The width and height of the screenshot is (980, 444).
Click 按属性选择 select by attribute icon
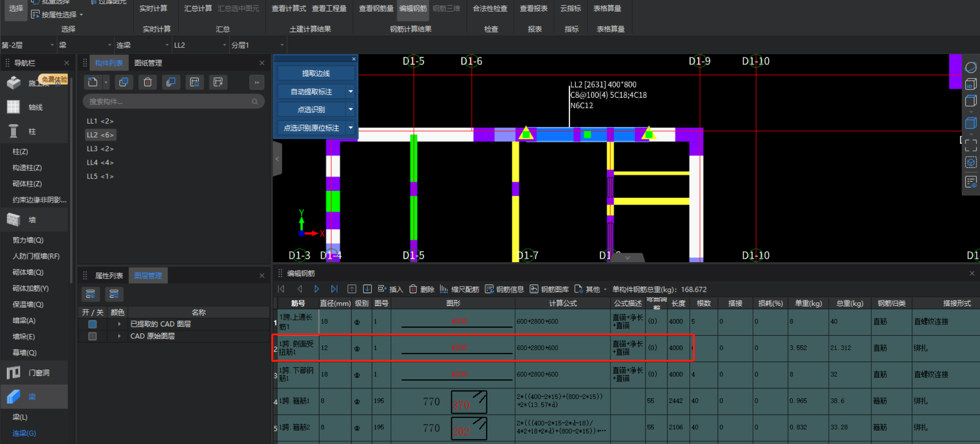(x=35, y=15)
